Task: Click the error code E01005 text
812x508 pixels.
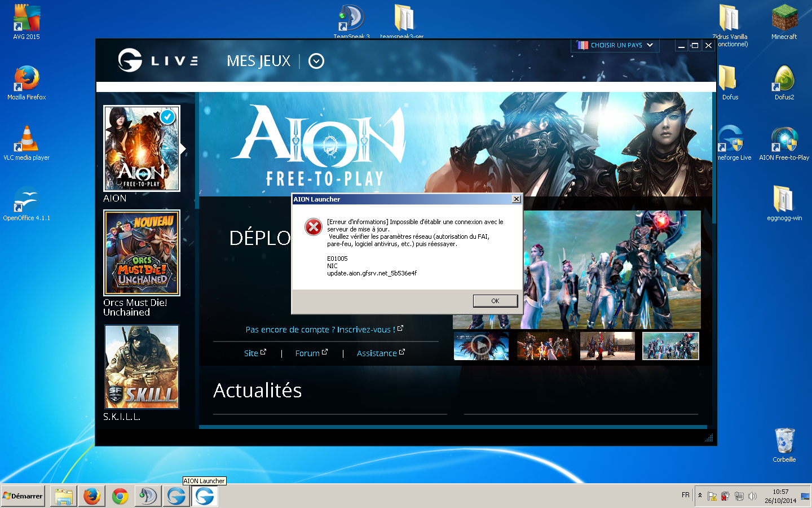Action: (337, 259)
